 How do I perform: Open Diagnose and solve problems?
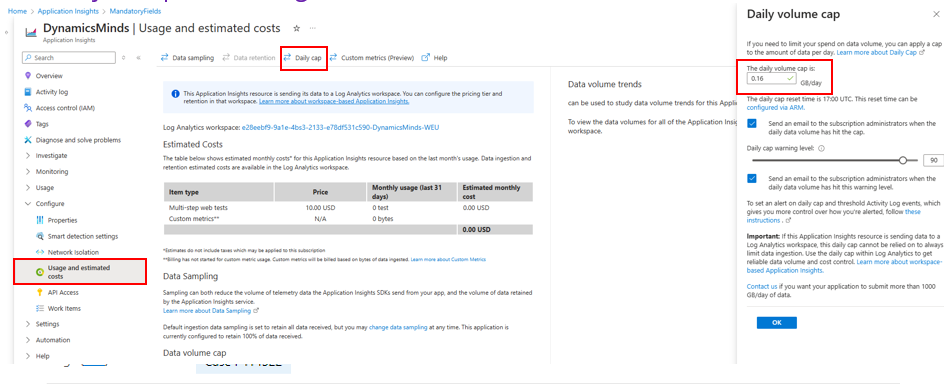78,140
